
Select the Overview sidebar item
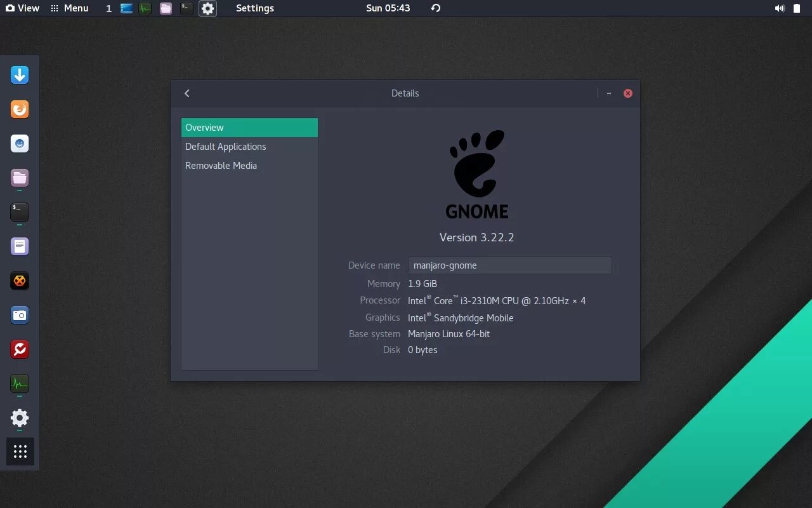coord(249,128)
